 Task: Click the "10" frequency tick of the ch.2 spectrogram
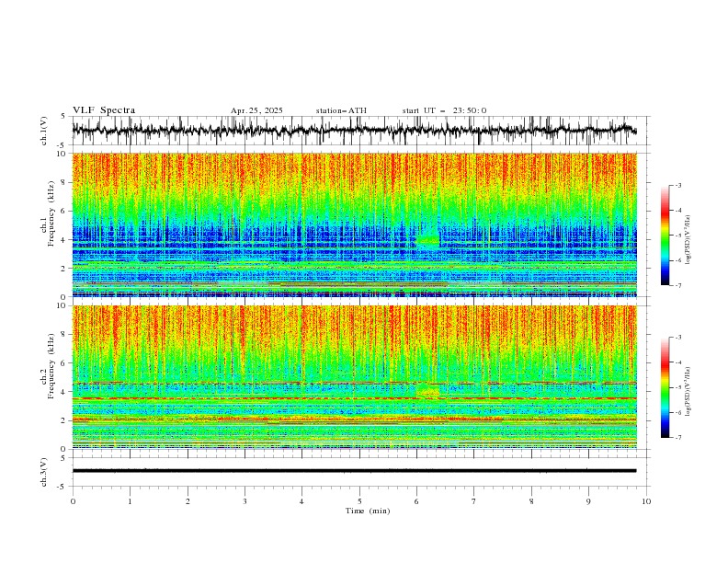[x=63, y=305]
